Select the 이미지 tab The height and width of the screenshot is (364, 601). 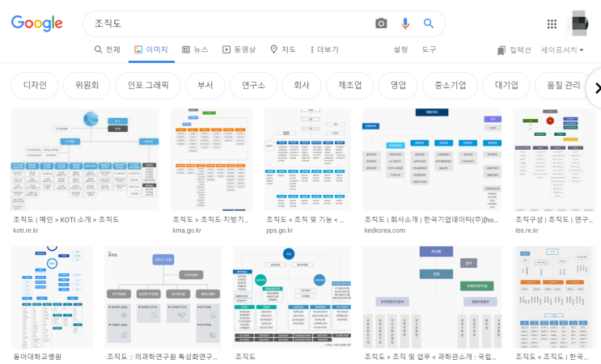pos(151,49)
